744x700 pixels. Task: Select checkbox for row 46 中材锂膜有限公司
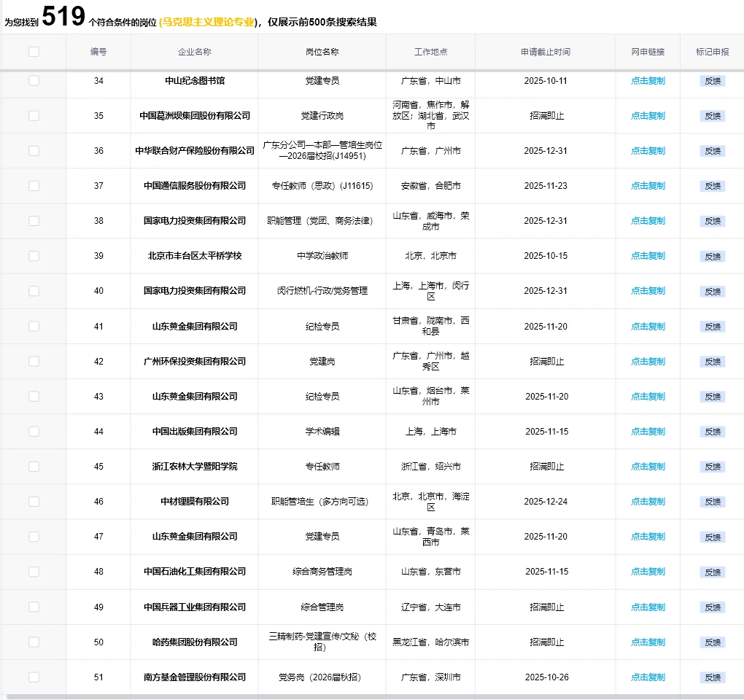pyautogui.click(x=34, y=502)
